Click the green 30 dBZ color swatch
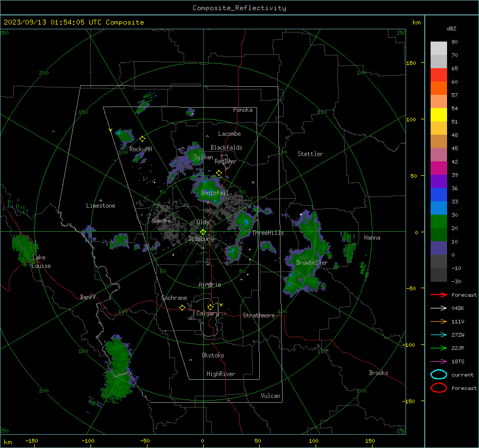Screen dimensions: 479x448 tap(439, 221)
